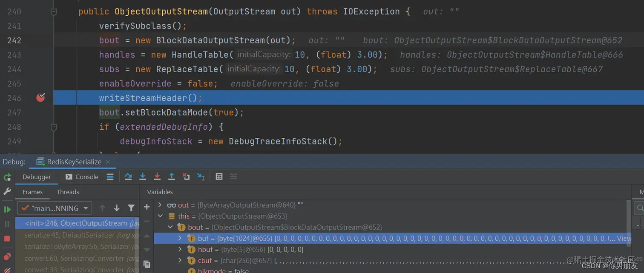
Task: Toggle the breakpoint on line 246
Action: pyautogui.click(x=40, y=98)
